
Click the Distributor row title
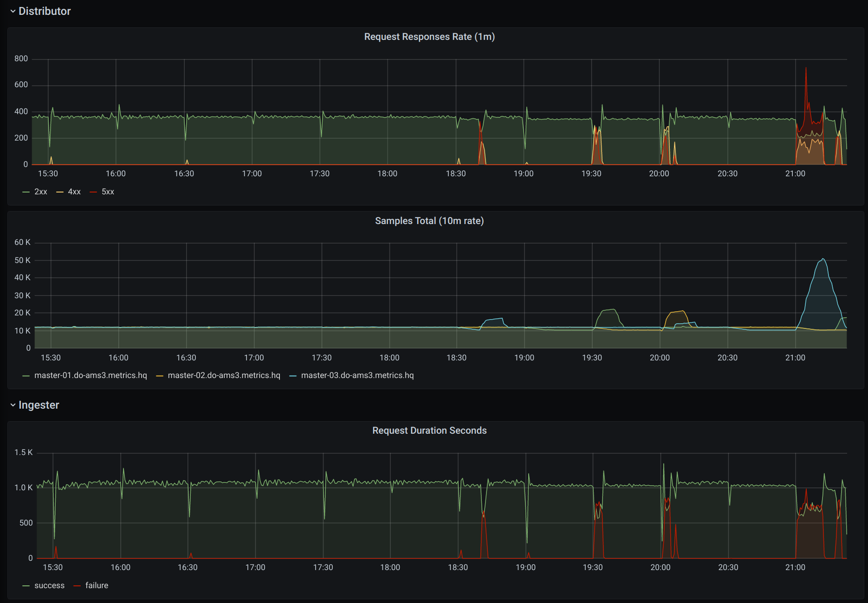[45, 11]
